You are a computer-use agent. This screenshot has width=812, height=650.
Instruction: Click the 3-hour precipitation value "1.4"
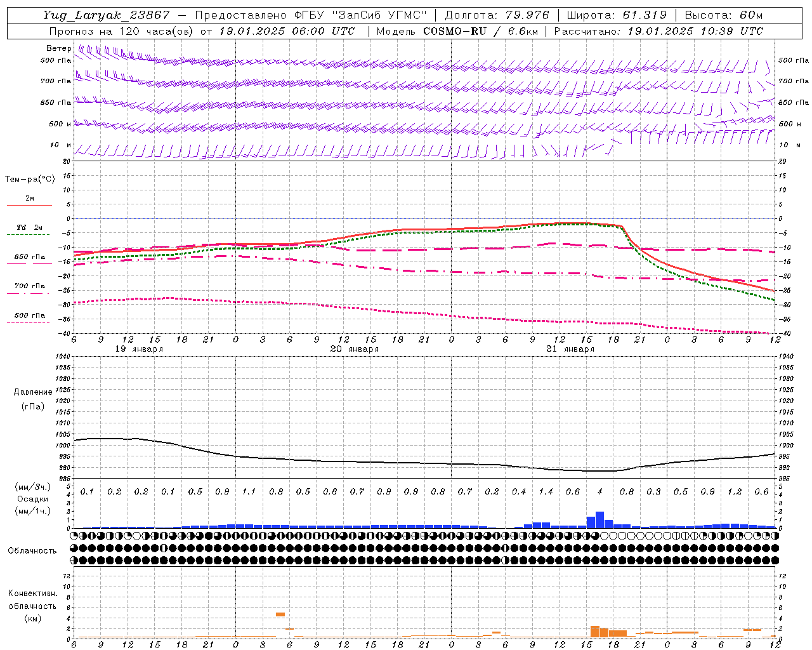click(546, 492)
